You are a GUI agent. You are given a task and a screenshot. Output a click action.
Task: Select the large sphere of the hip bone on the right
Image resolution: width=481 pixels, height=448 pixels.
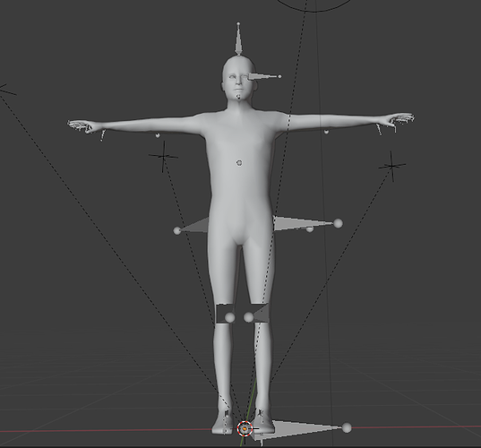(338, 223)
